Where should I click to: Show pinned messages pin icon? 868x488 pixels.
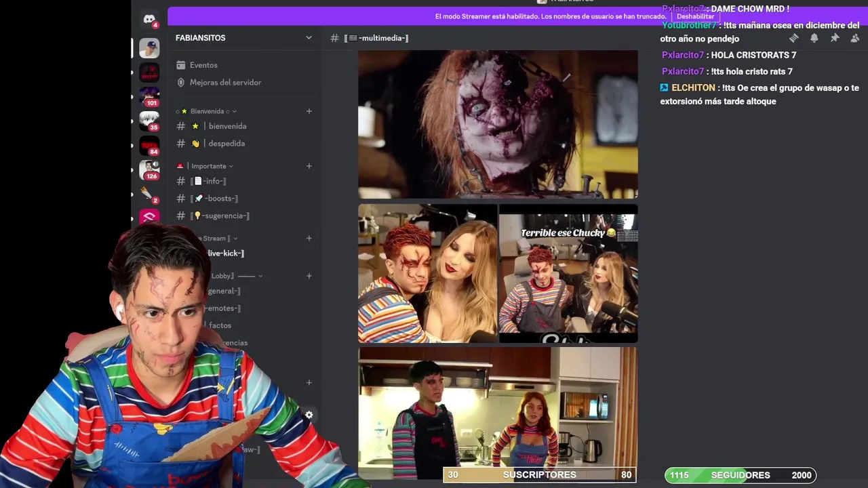[835, 38]
